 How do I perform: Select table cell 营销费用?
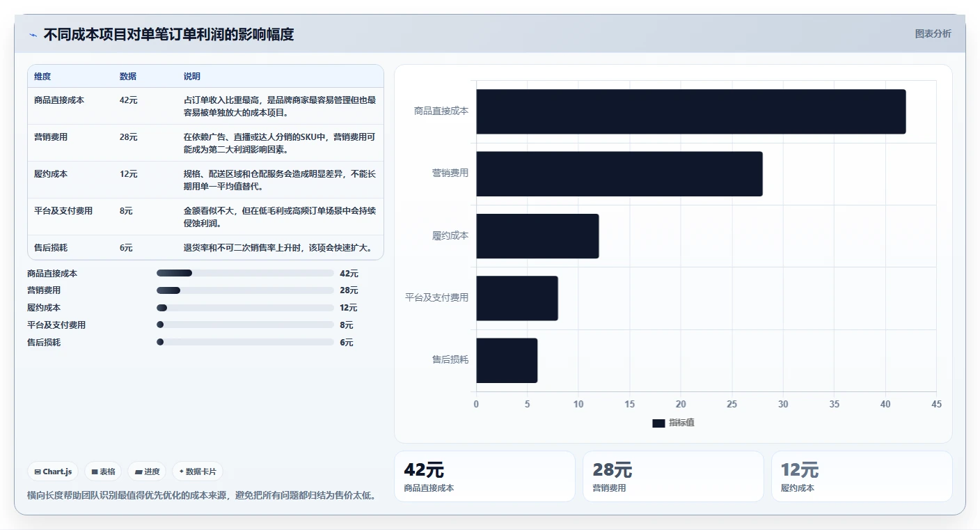click(x=51, y=137)
